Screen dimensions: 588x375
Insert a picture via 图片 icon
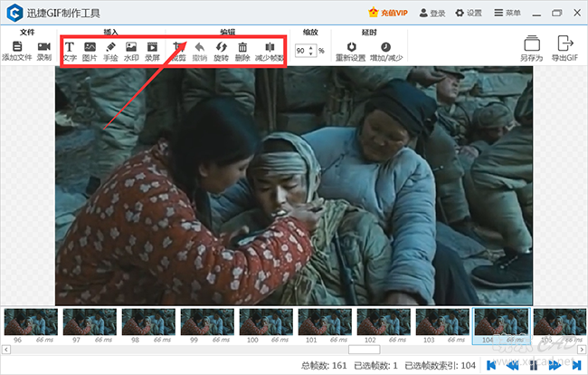(90, 47)
